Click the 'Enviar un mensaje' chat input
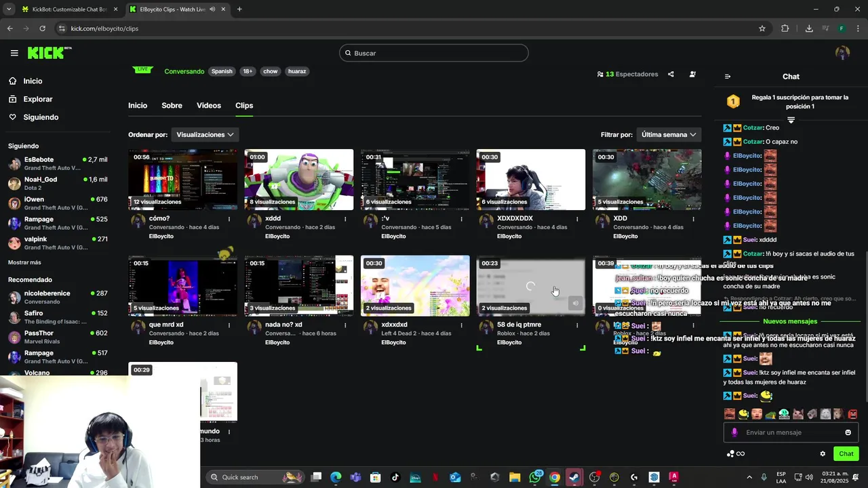Image resolution: width=868 pixels, height=488 pixels. click(x=791, y=432)
